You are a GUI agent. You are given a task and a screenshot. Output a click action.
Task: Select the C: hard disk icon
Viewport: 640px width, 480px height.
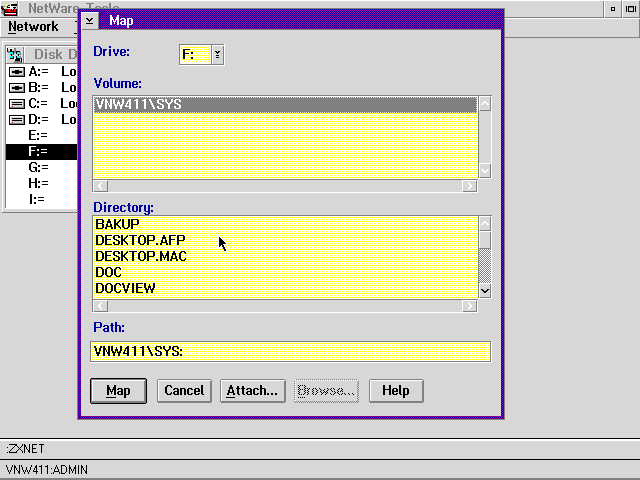point(17,104)
